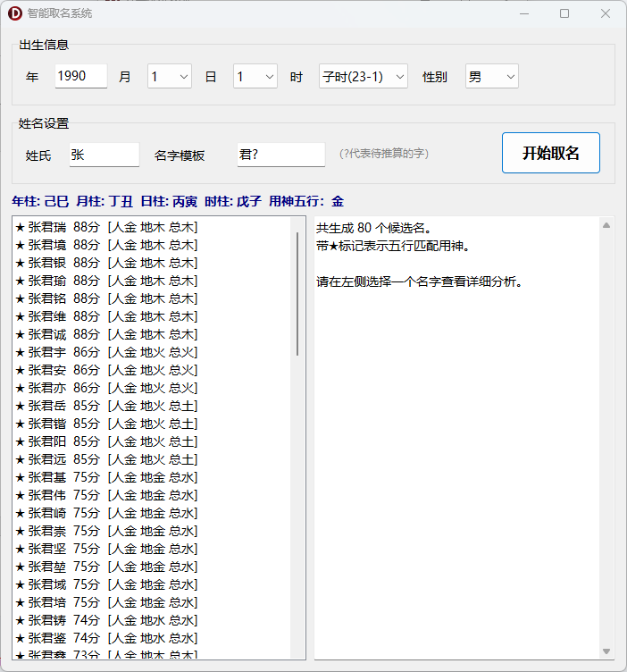Select candidate name 张君锴 85分
Image resolution: width=627 pixels, height=672 pixels.
152,424
